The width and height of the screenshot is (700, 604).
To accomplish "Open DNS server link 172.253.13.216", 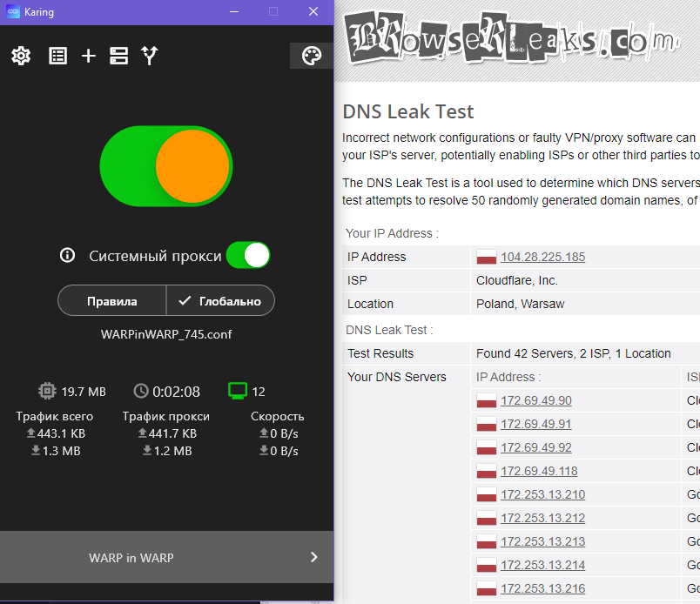I will [x=543, y=589].
